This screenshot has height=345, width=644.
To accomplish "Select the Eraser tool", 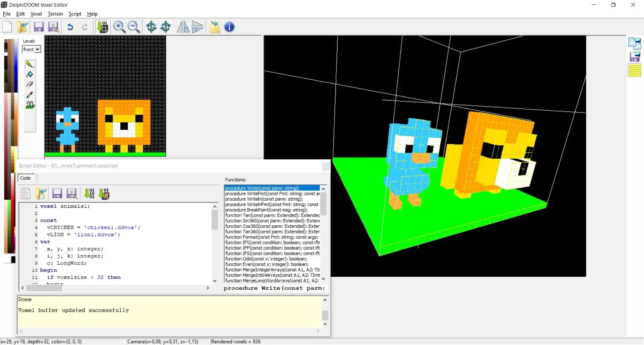I will [x=30, y=84].
